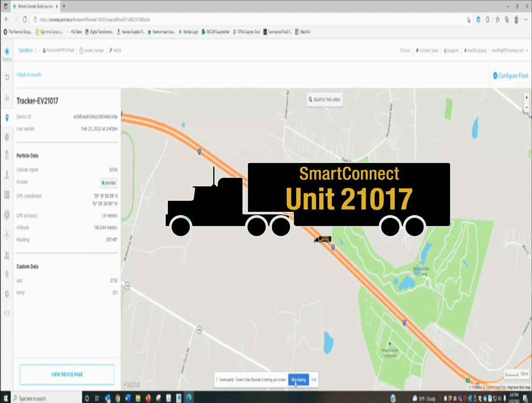Open a new browser tab with plus

pyautogui.click(x=64, y=6)
